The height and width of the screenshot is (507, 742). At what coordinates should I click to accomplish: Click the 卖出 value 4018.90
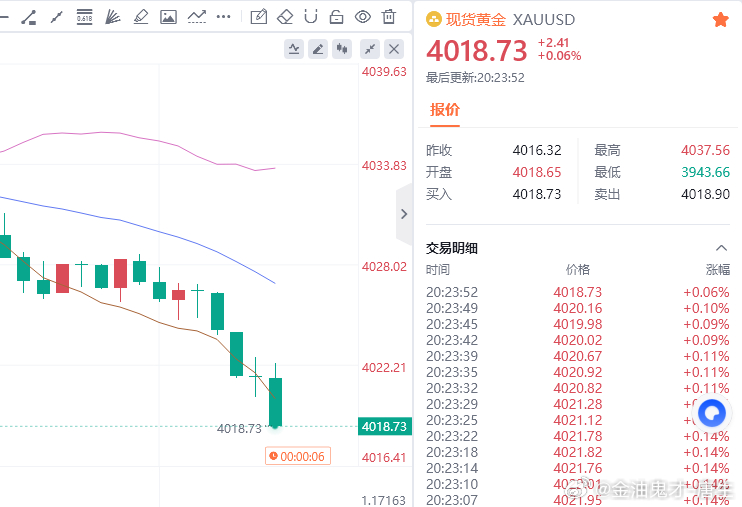tap(706, 194)
